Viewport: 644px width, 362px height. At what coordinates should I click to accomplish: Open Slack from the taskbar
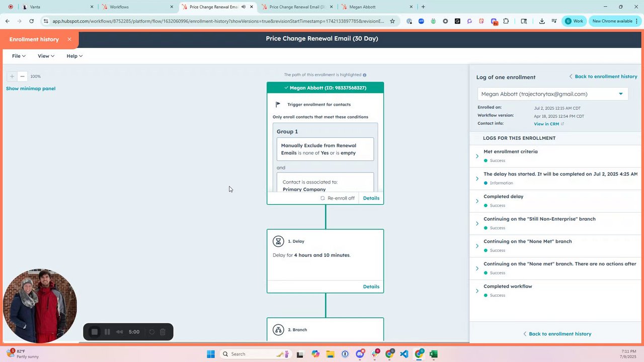coord(375,354)
